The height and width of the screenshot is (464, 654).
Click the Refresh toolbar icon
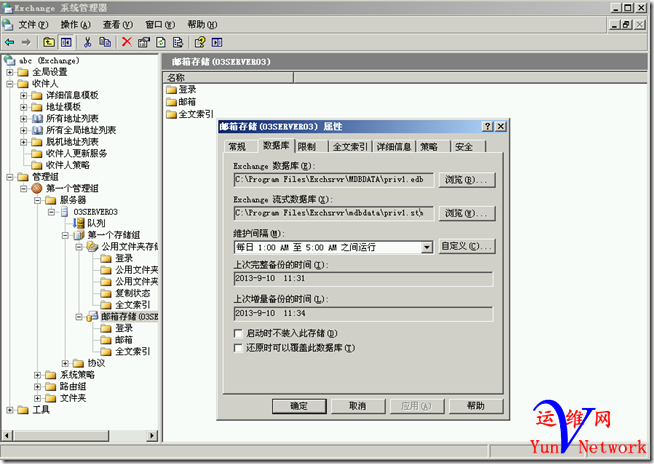[161, 42]
